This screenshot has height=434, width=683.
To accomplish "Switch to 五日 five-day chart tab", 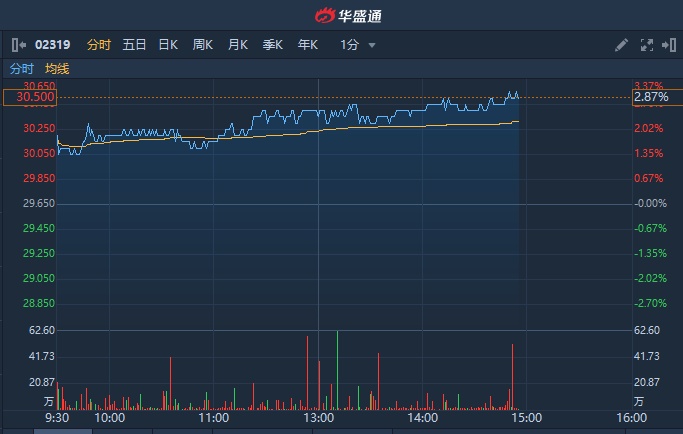I will (x=134, y=45).
